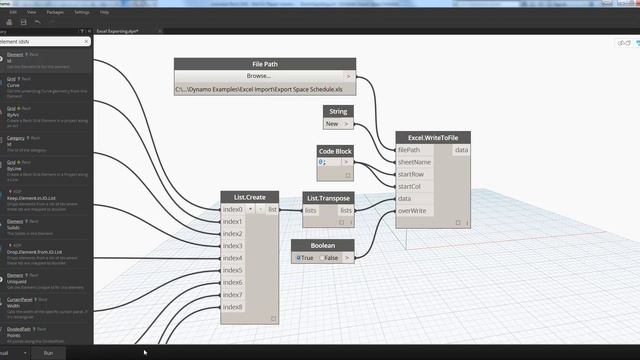The width and height of the screenshot is (640, 360).
Task: Select the Element Solids search result
Action: [x=47, y=227]
